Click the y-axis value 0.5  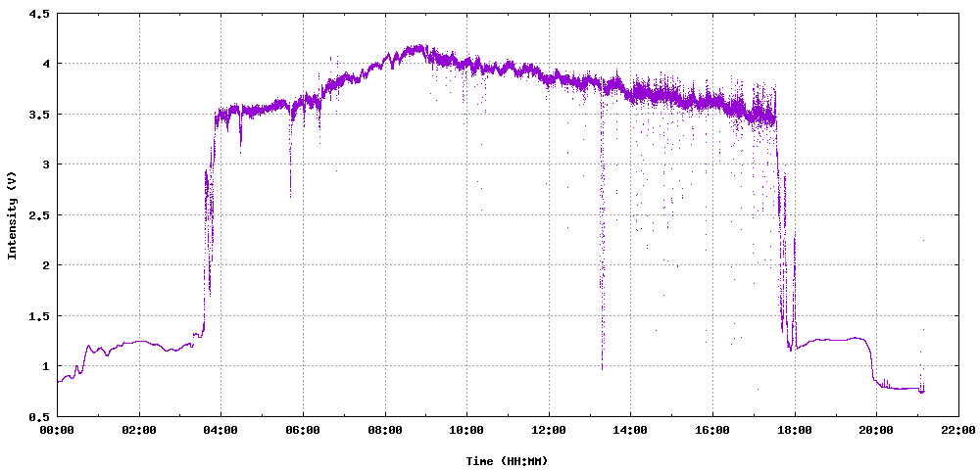coord(39,416)
